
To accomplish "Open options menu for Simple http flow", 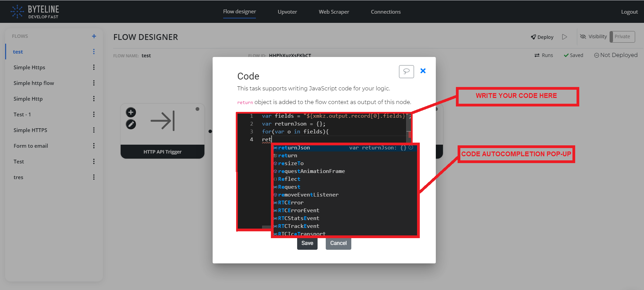I will pyautogui.click(x=94, y=83).
